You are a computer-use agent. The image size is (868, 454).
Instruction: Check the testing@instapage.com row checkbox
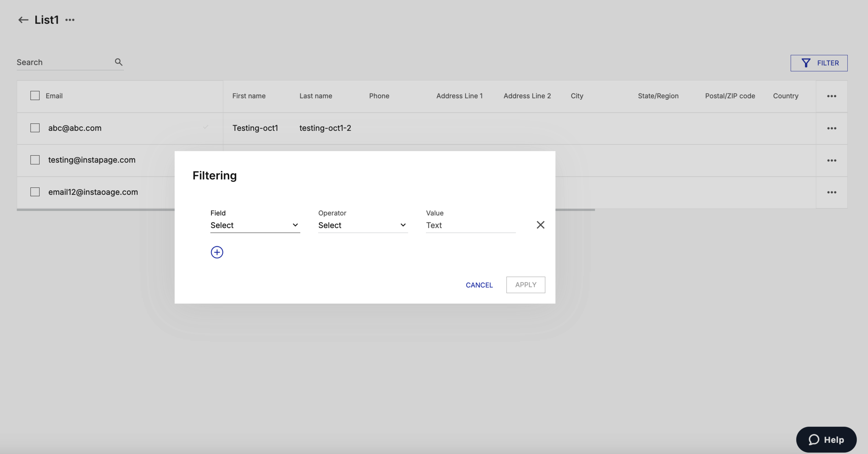coord(35,160)
